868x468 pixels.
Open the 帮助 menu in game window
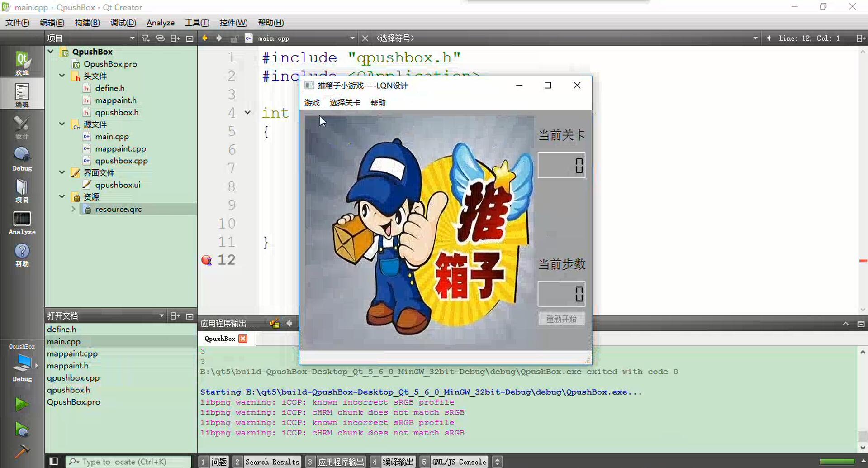pyautogui.click(x=378, y=103)
